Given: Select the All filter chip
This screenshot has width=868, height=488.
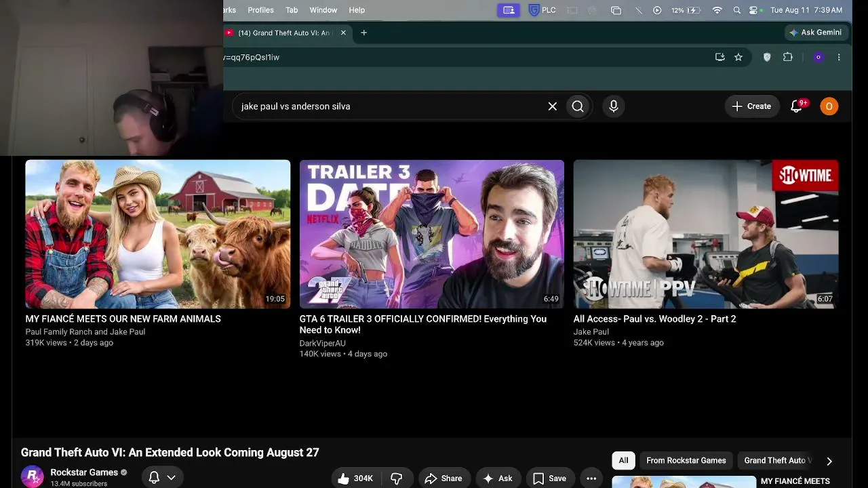Looking at the screenshot, I should (x=623, y=461).
